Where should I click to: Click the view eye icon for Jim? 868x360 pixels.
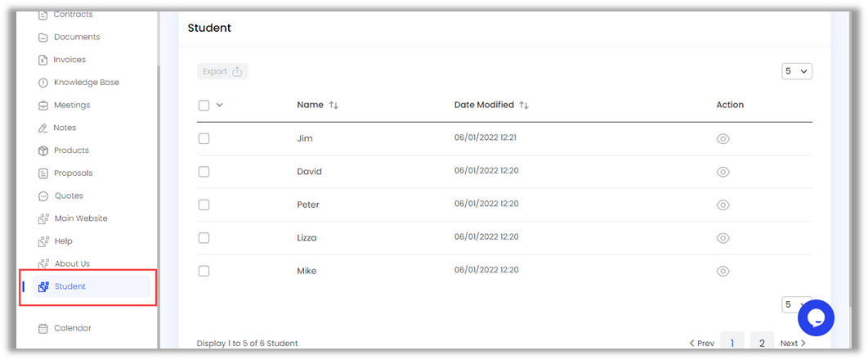(x=723, y=139)
